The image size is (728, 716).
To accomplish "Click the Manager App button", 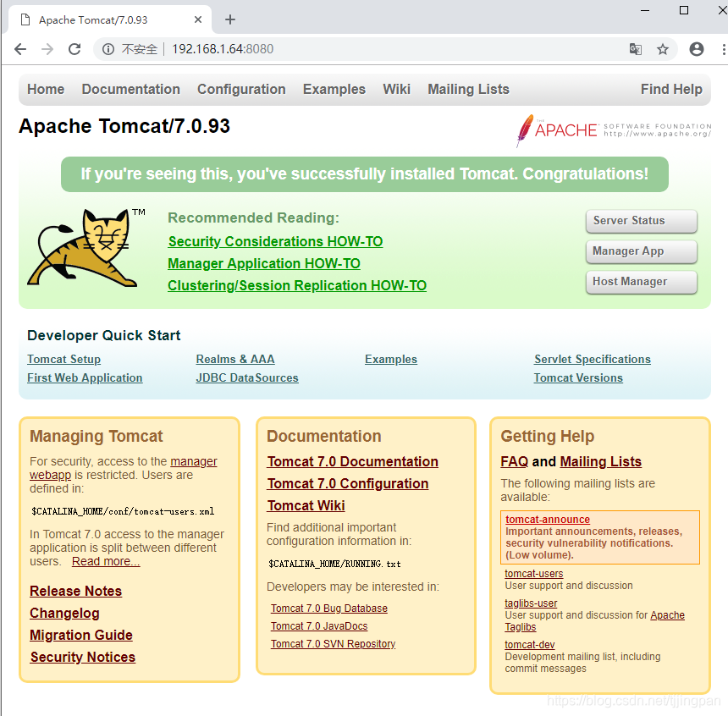I will click(641, 251).
